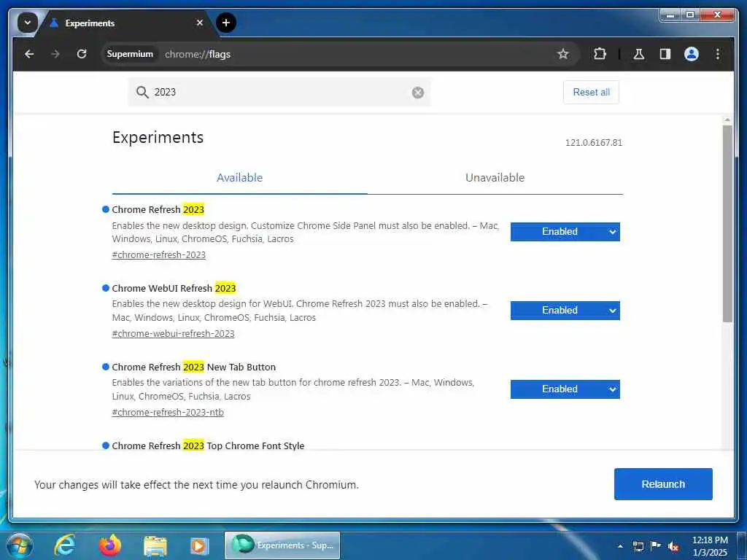The height and width of the screenshot is (560, 747).
Task: Go back using the browser back arrow
Action: pyautogui.click(x=29, y=54)
